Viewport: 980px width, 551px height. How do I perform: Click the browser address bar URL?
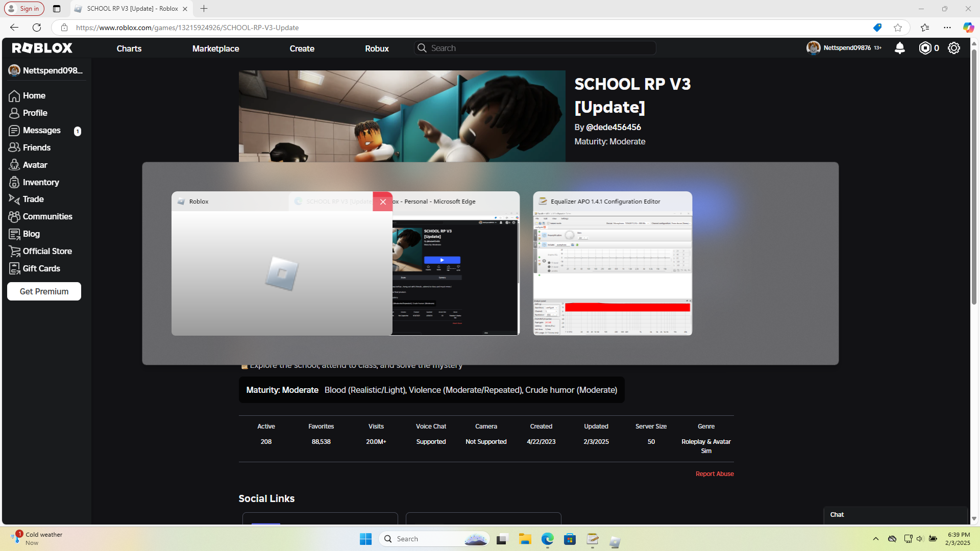point(187,28)
